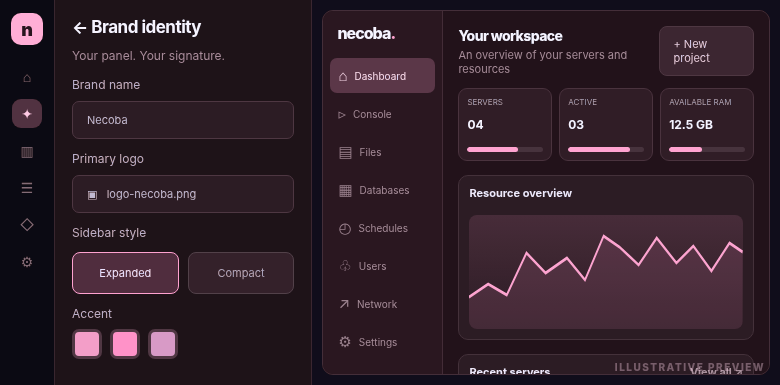
Task: Open the Console menu label
Action: [x=372, y=114]
